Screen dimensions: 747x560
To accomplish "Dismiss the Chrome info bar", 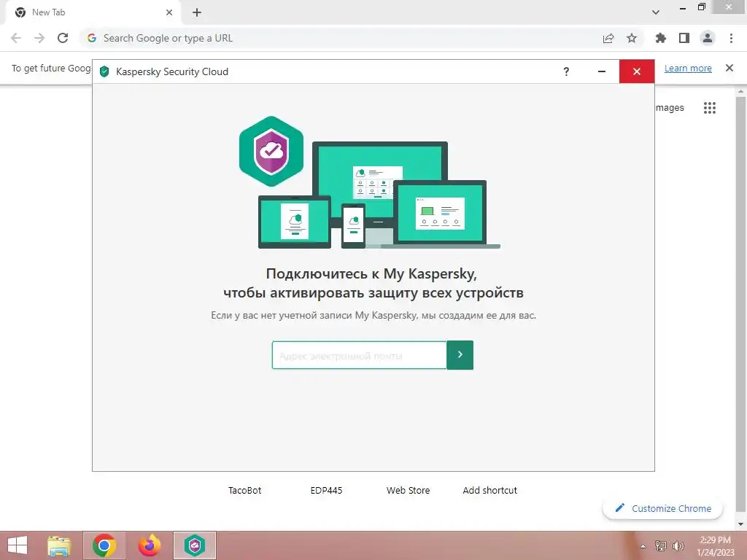I will (729, 68).
